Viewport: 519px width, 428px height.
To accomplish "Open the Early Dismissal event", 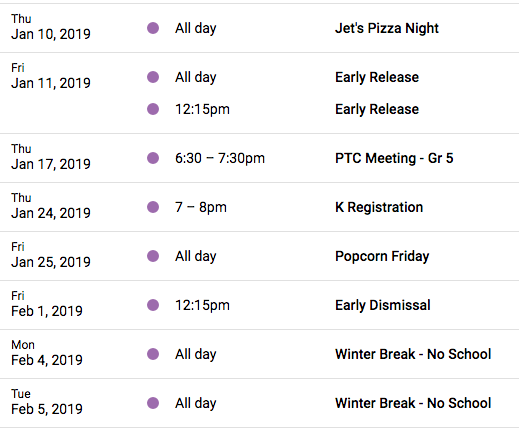I will point(383,305).
